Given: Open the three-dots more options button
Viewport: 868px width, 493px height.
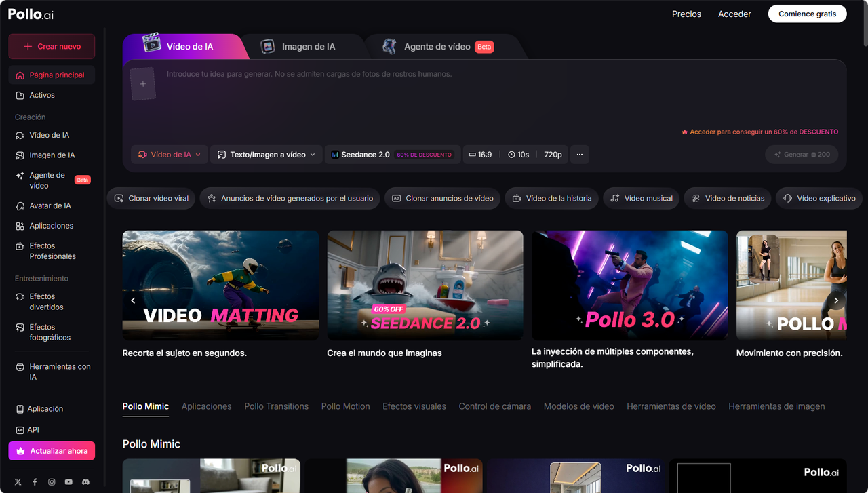Looking at the screenshot, I should pyautogui.click(x=579, y=155).
